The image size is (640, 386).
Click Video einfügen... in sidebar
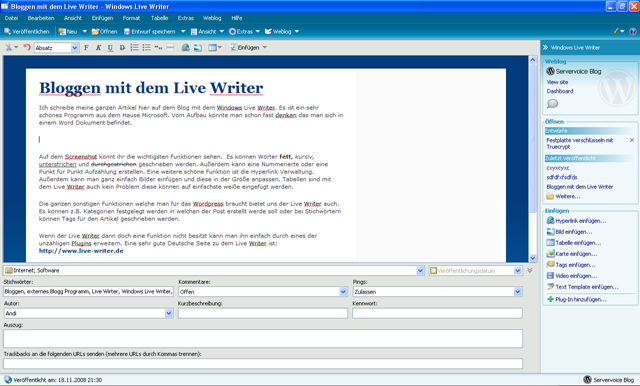point(571,276)
